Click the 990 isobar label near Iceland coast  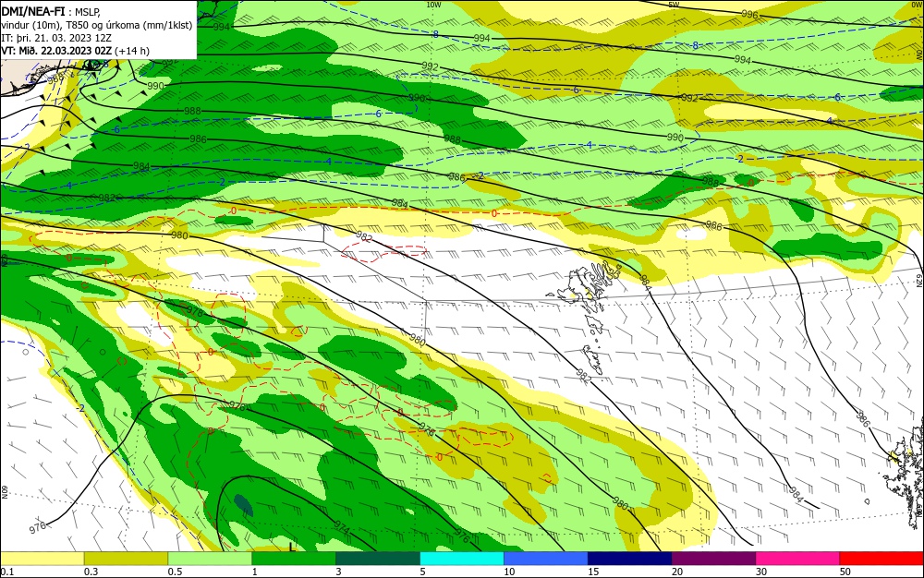point(155,86)
